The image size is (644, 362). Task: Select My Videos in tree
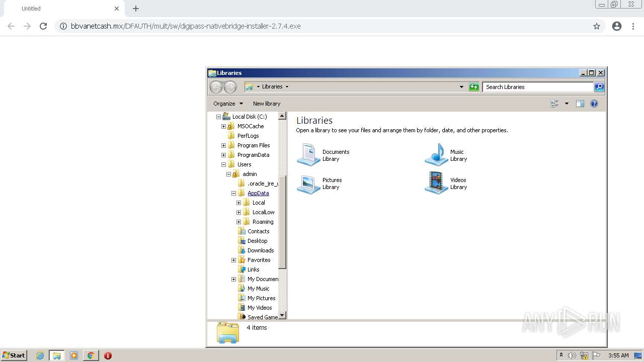click(x=260, y=308)
